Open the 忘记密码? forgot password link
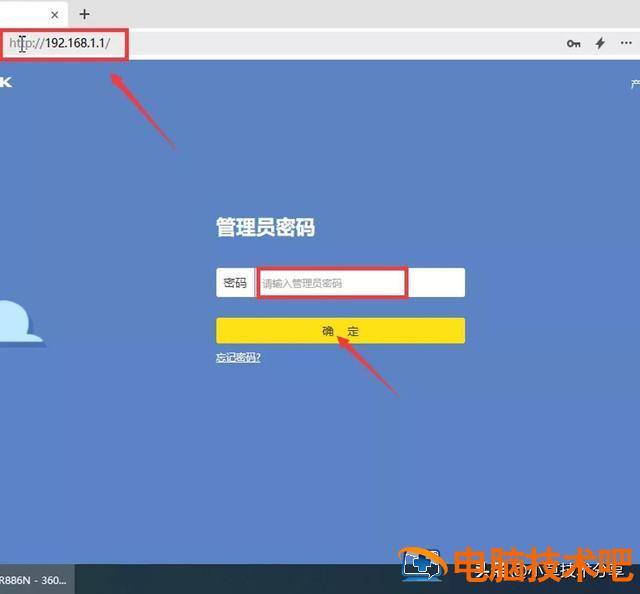The image size is (640, 594). click(238, 358)
